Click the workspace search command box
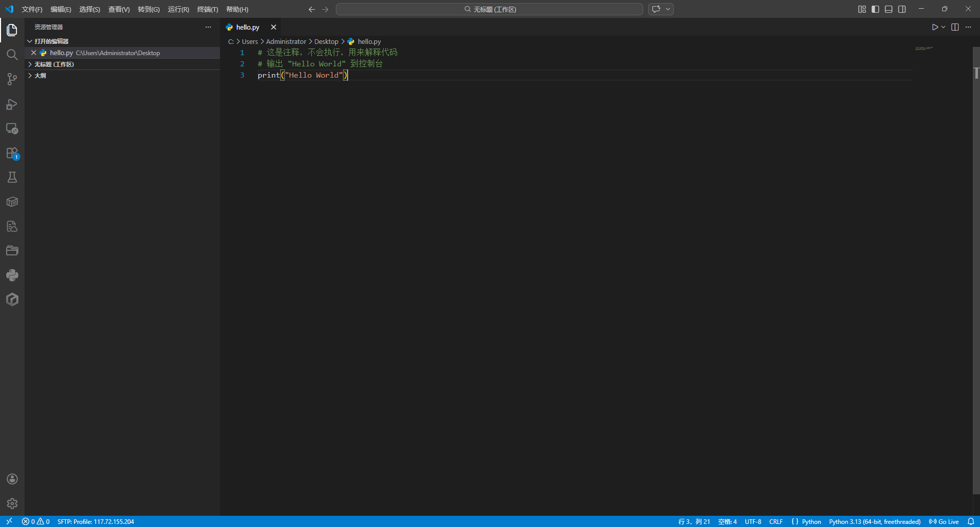Screen dimensions: 980x527 489,9
